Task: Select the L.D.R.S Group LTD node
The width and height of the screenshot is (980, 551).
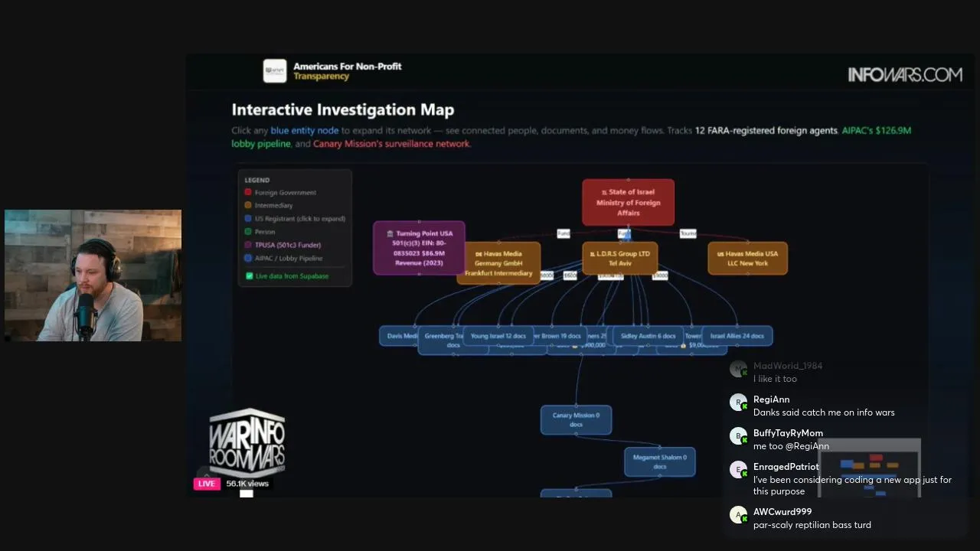Action: 619,258
